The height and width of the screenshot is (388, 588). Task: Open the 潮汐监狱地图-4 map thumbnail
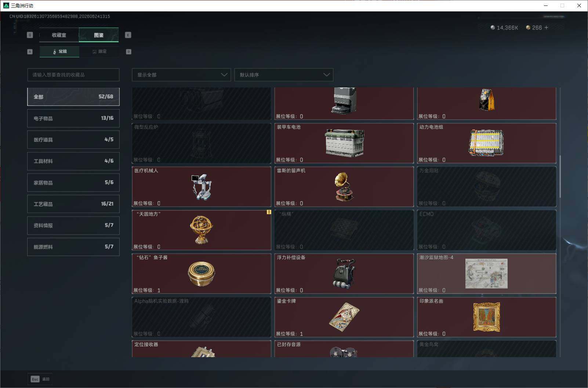click(x=486, y=273)
